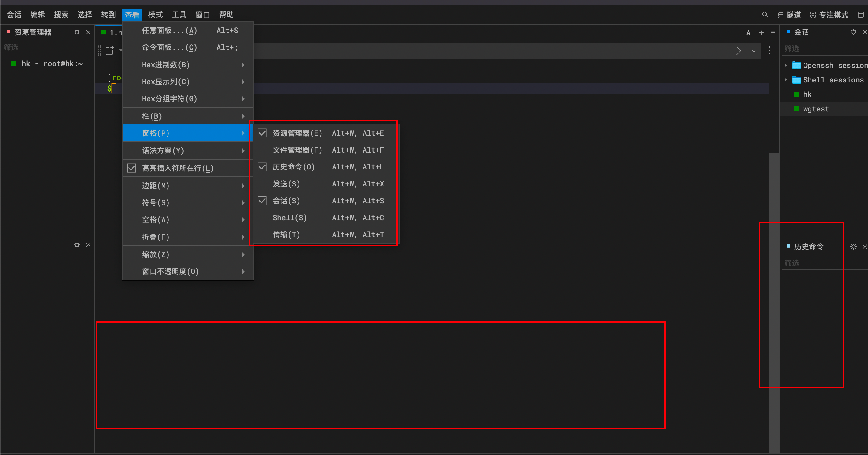Click the send arrow icon in command bar

[739, 51]
